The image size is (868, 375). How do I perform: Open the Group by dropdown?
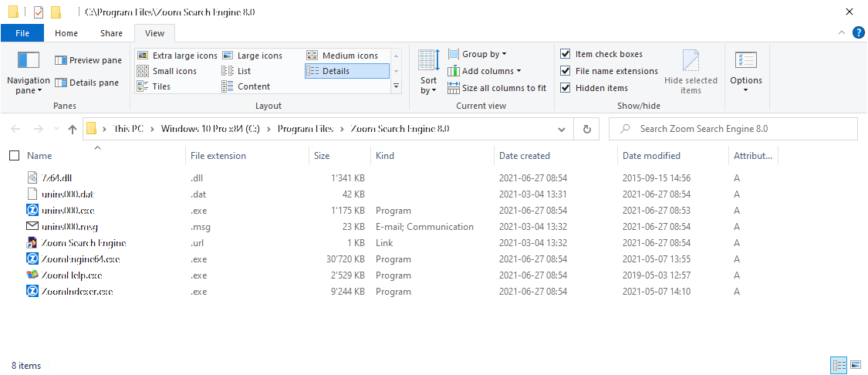pos(477,54)
